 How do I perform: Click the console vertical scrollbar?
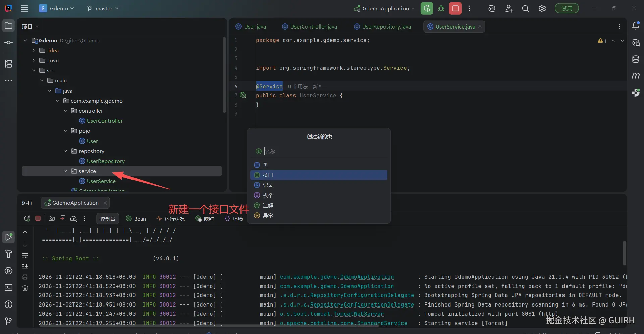624,253
